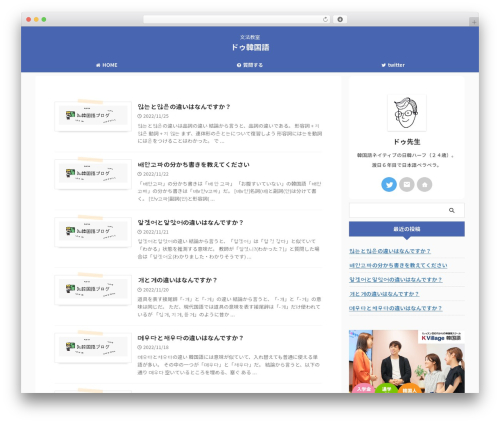Viewport: 500px width, 423px height.
Task: Click the K Village banner advertisement
Action: tap(407, 361)
